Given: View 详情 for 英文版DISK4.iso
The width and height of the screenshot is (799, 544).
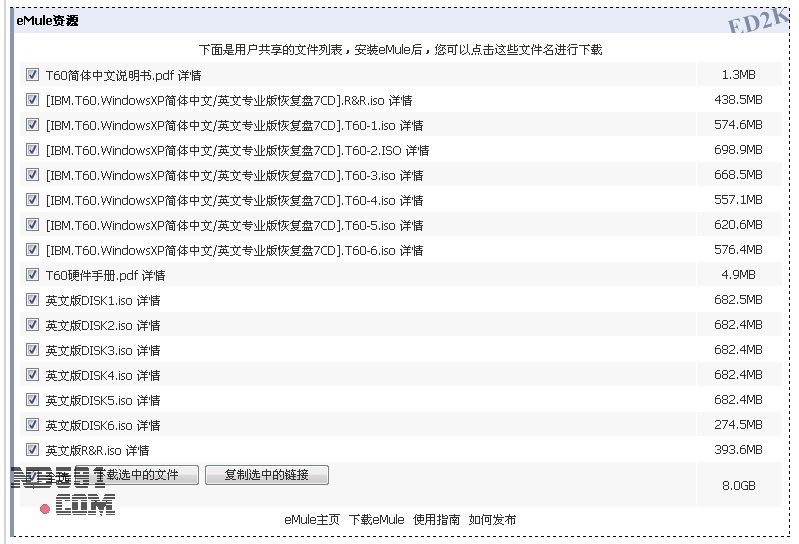Looking at the screenshot, I should tap(149, 375).
